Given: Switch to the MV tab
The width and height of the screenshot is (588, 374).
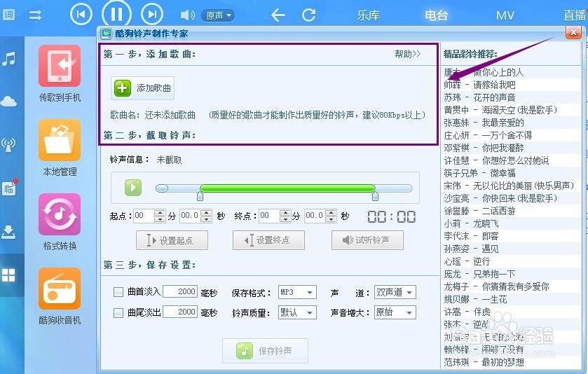Looking at the screenshot, I should click(x=505, y=15).
